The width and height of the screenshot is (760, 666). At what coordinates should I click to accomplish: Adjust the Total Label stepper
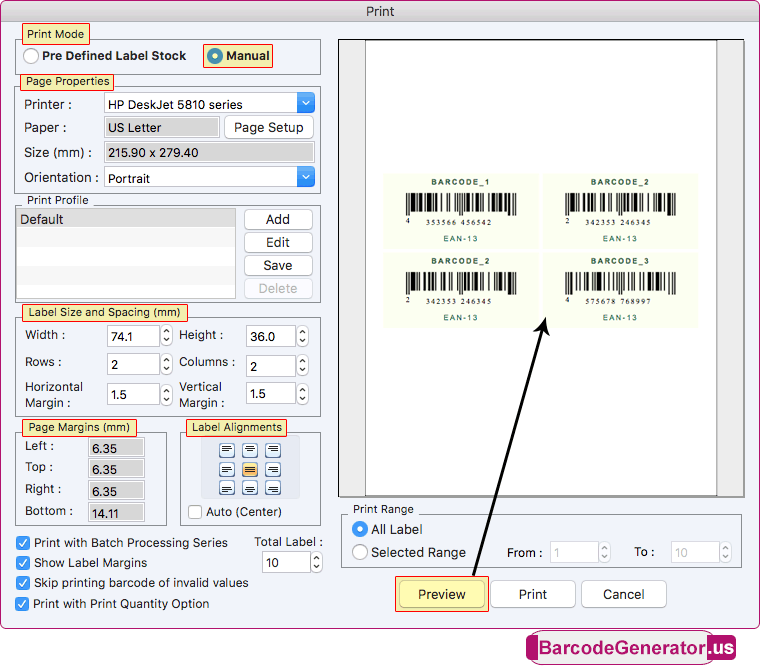click(316, 562)
